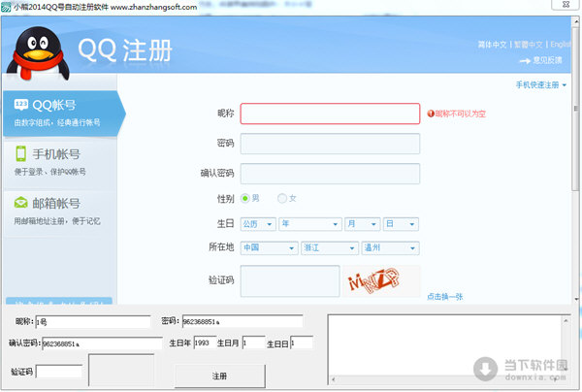582x392 pixels.
Task: Click the 手机帐号 phone icon
Action: click(x=21, y=153)
